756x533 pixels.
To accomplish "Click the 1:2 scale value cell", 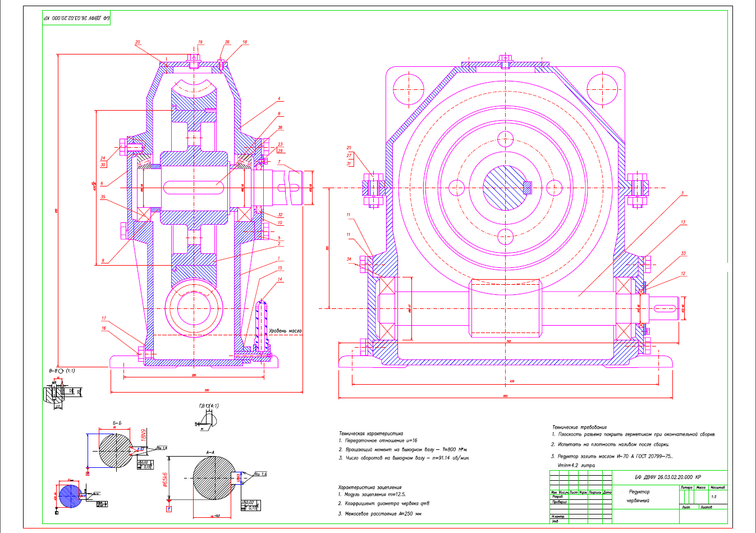I will [713, 496].
